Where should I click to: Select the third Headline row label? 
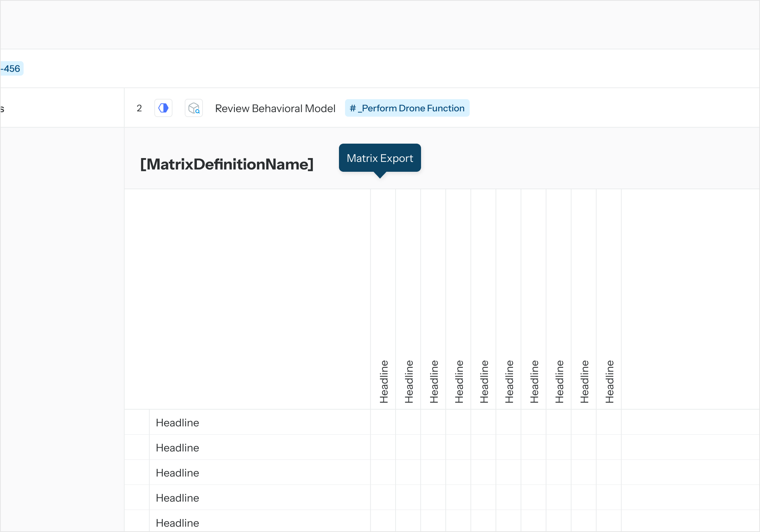177,473
